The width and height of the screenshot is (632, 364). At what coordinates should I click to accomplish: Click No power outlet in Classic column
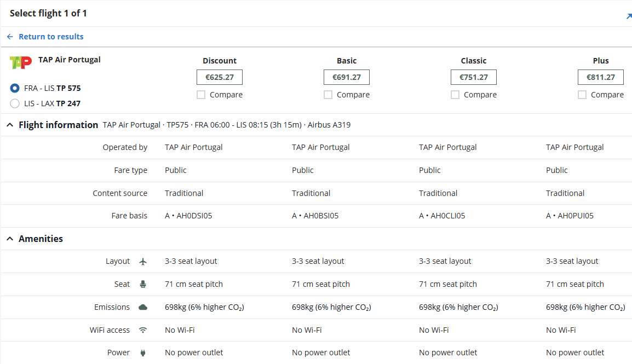(448, 353)
